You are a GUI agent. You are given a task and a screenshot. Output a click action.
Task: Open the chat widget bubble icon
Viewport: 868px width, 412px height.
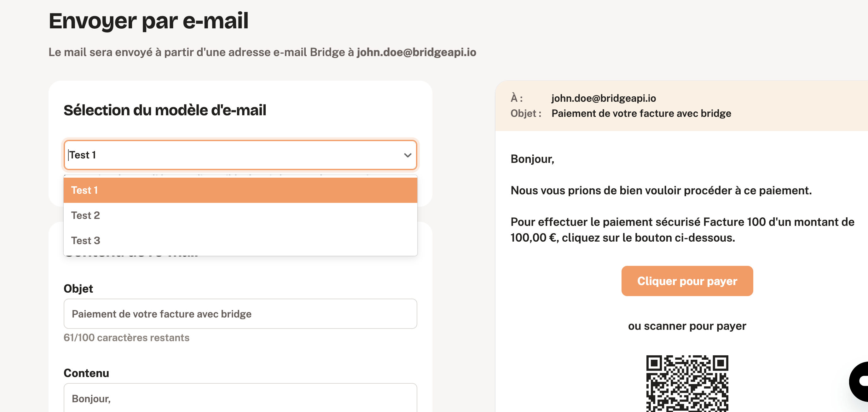point(859,381)
